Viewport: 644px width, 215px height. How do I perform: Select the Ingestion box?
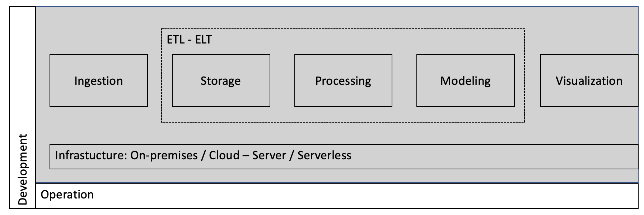click(x=99, y=81)
